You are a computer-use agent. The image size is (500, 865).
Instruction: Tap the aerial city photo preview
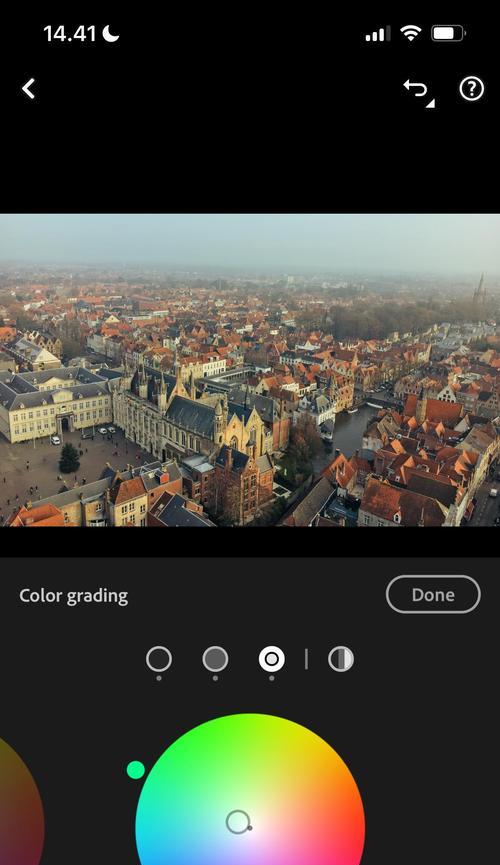(x=250, y=370)
